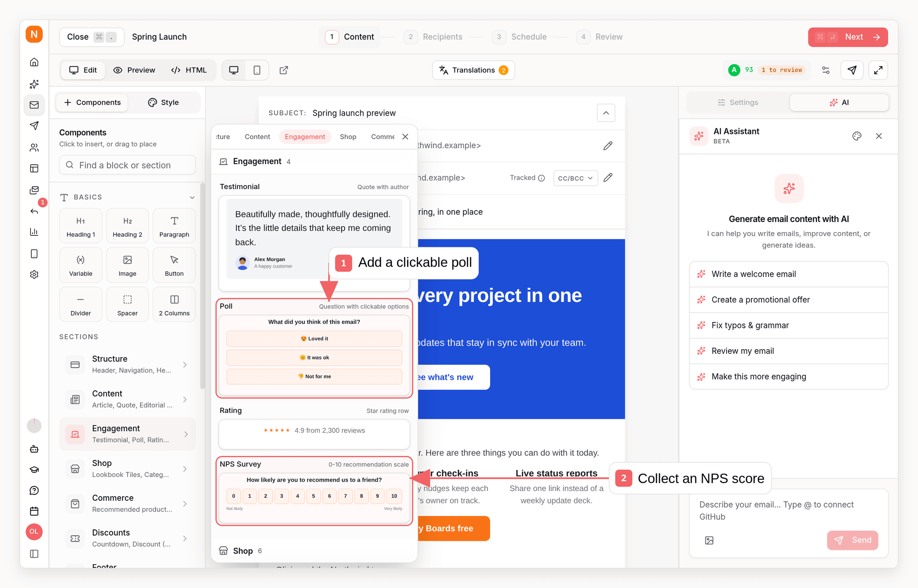Click the send test paper plane button

(x=852, y=70)
